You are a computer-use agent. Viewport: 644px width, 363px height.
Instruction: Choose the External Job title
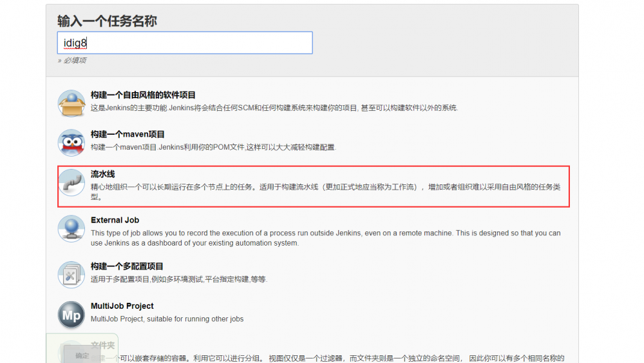(x=115, y=221)
